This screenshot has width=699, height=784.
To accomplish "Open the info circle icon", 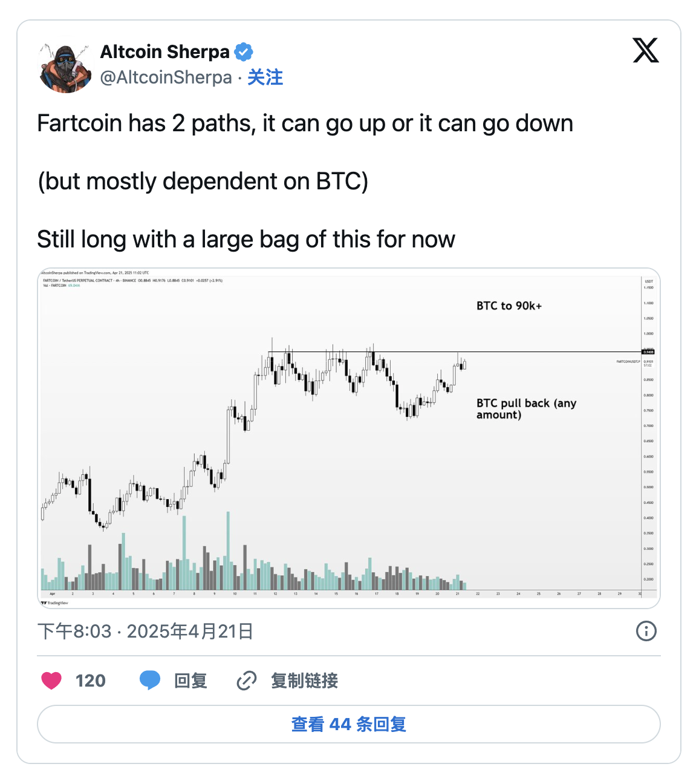I will [646, 631].
